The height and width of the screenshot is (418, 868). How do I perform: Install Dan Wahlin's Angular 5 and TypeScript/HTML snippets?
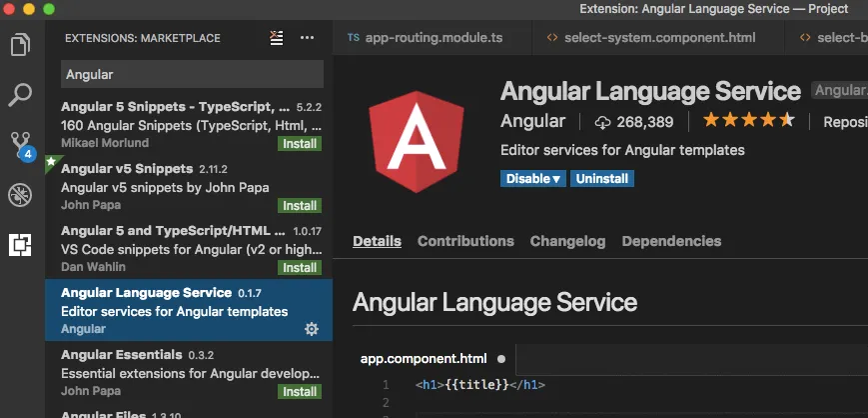coord(300,268)
